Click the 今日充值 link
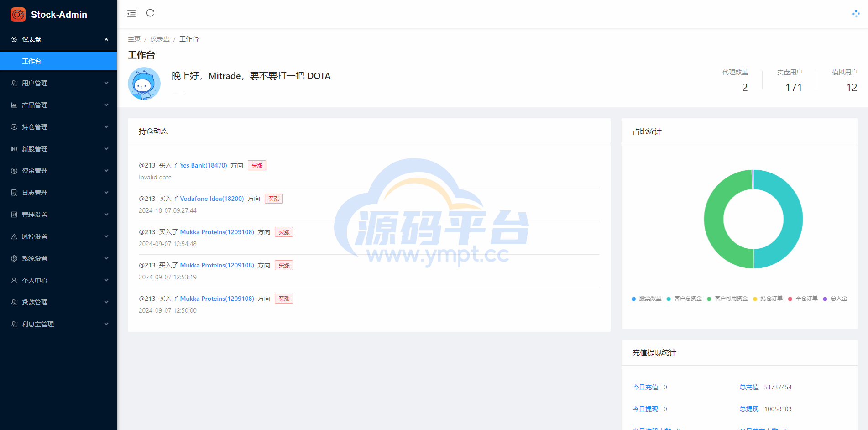This screenshot has height=430, width=868. (x=645, y=387)
